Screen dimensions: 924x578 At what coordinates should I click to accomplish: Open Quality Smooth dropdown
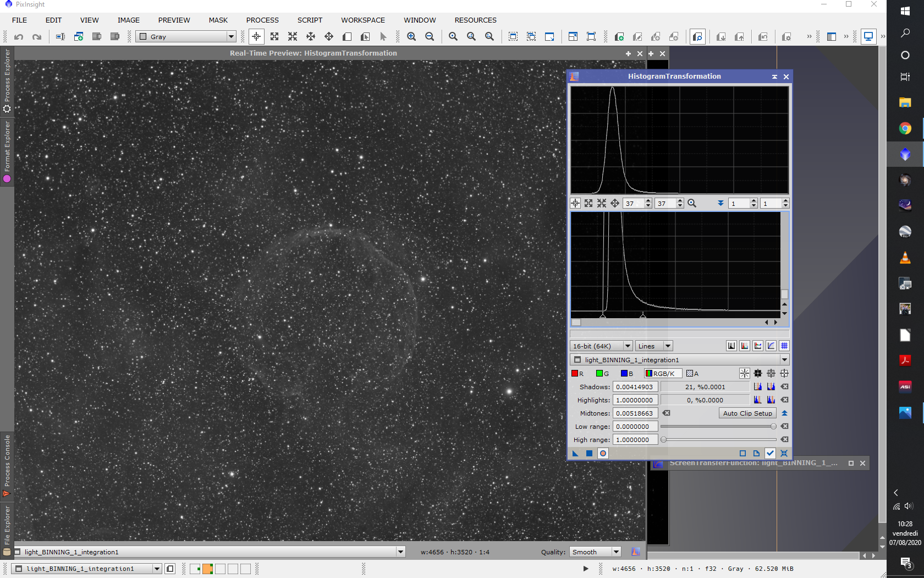[596, 552]
